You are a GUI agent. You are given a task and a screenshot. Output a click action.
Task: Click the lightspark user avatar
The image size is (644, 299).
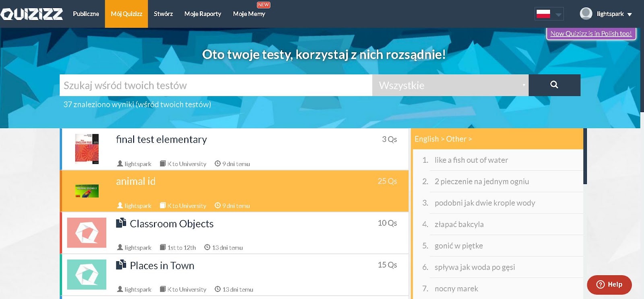point(586,14)
